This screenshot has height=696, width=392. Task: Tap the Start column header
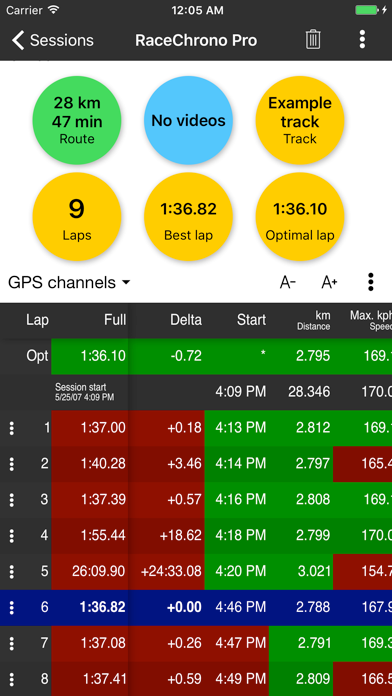click(251, 320)
